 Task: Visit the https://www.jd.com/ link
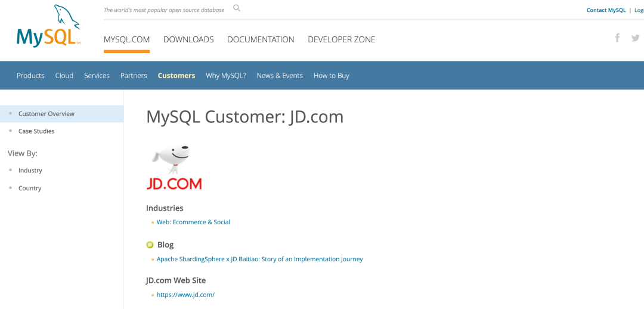[185, 295]
